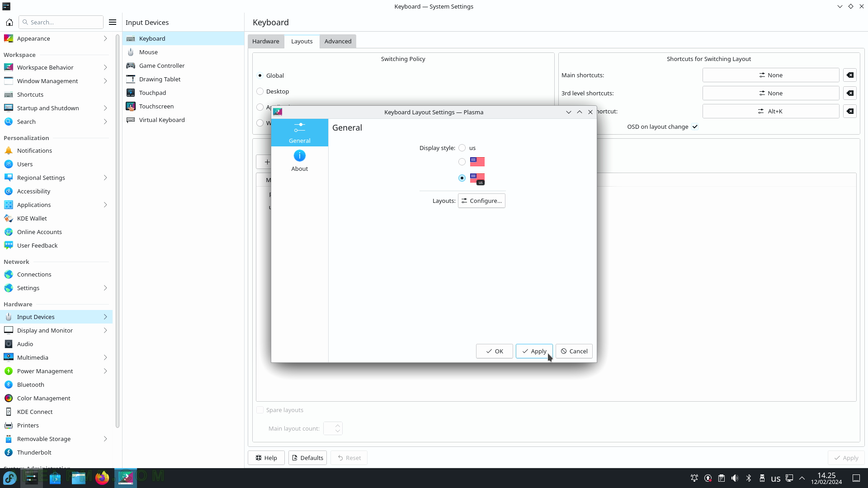Click the System Settings sidebar scrollbar

pyautogui.click(x=118, y=230)
